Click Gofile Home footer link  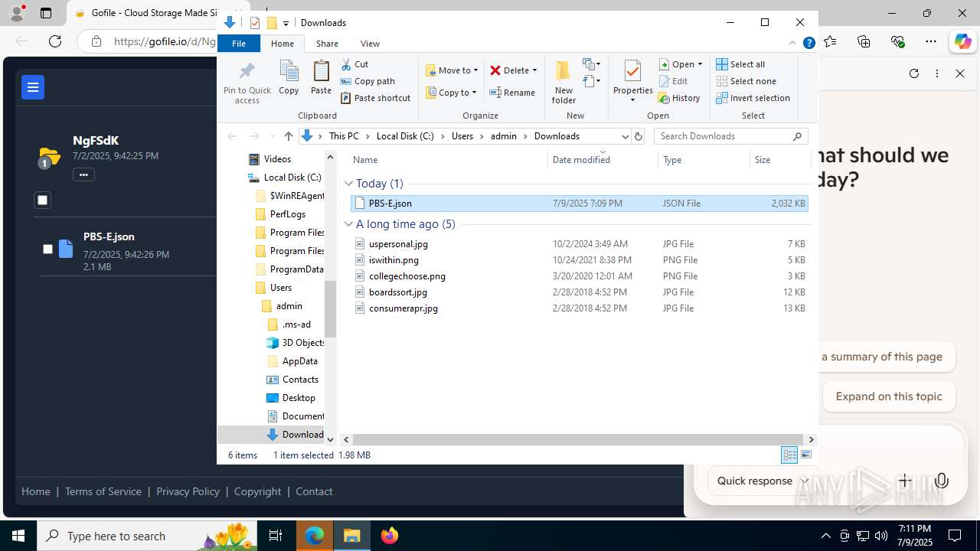35,491
